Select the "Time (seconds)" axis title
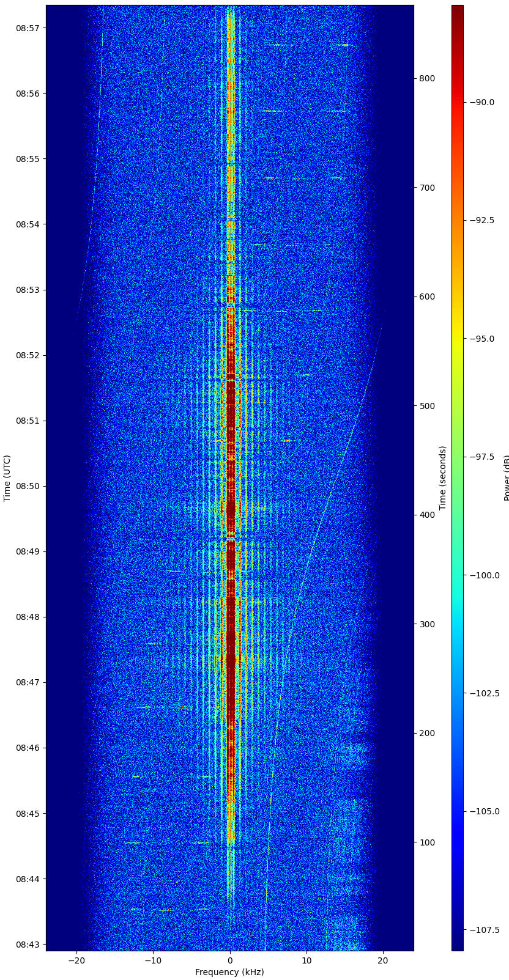Viewport: 509px width, 980px height. tap(442, 478)
